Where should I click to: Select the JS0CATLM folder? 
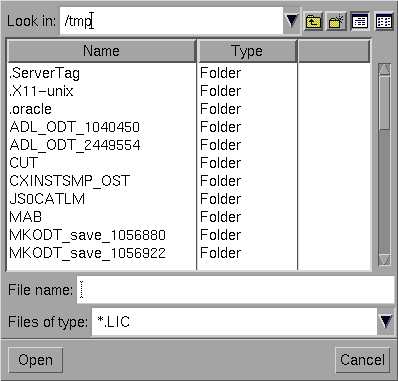pyautogui.click(x=47, y=199)
